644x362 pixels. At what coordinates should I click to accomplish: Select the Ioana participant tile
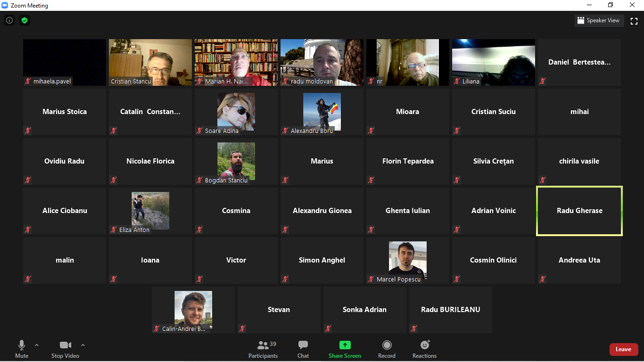pyautogui.click(x=150, y=260)
